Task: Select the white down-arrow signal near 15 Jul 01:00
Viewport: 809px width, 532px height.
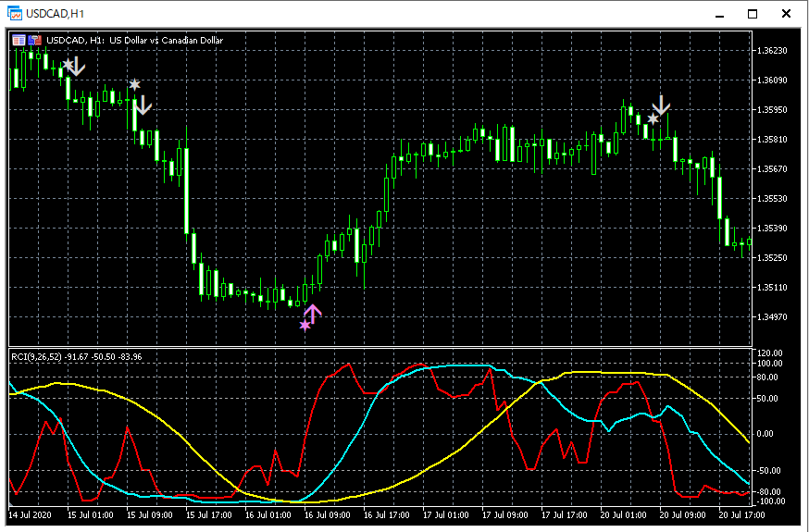Action: click(x=78, y=67)
